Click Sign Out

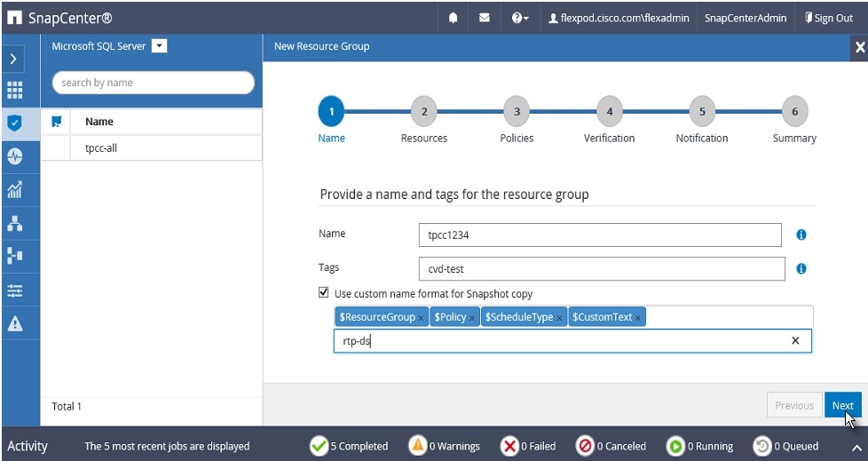829,18
